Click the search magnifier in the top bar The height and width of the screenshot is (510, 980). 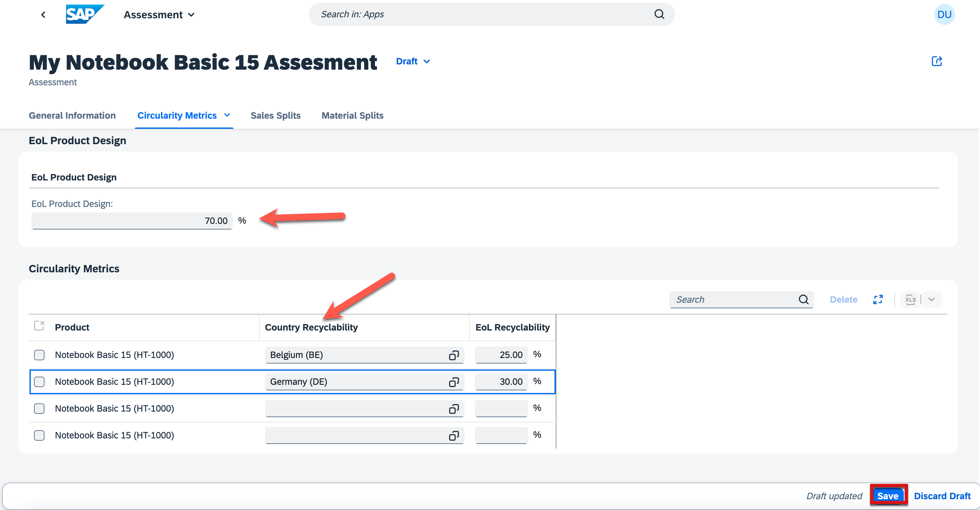(x=659, y=14)
